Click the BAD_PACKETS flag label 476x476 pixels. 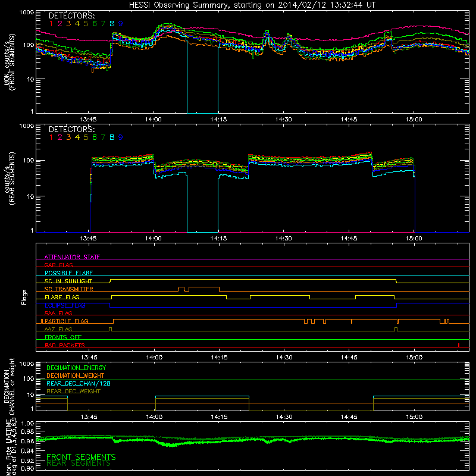click(x=65, y=345)
